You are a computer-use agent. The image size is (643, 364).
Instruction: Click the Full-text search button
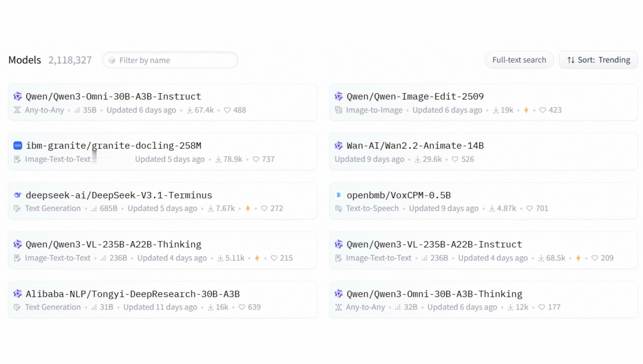pos(519,60)
